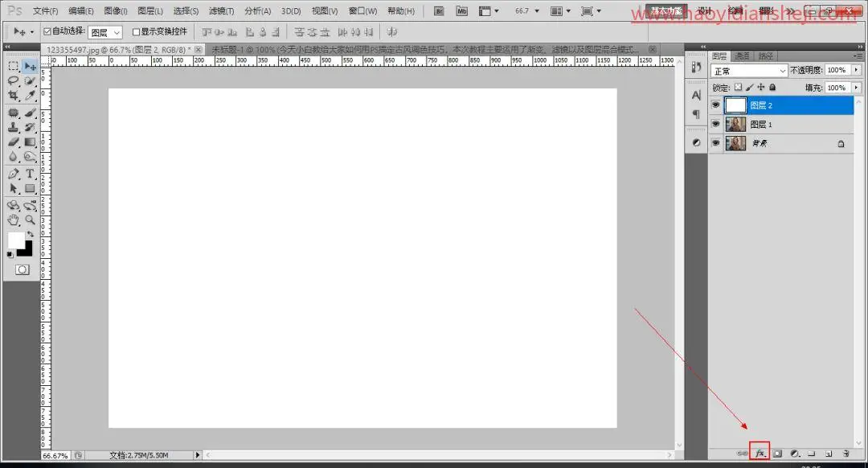Open the zoom level 66.7 dropdown

pos(537,11)
